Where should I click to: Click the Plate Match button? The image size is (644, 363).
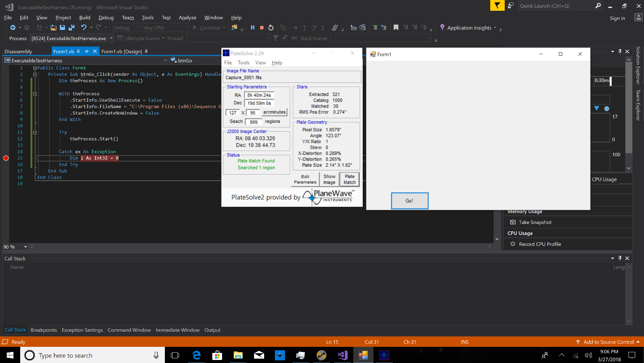pos(350,179)
